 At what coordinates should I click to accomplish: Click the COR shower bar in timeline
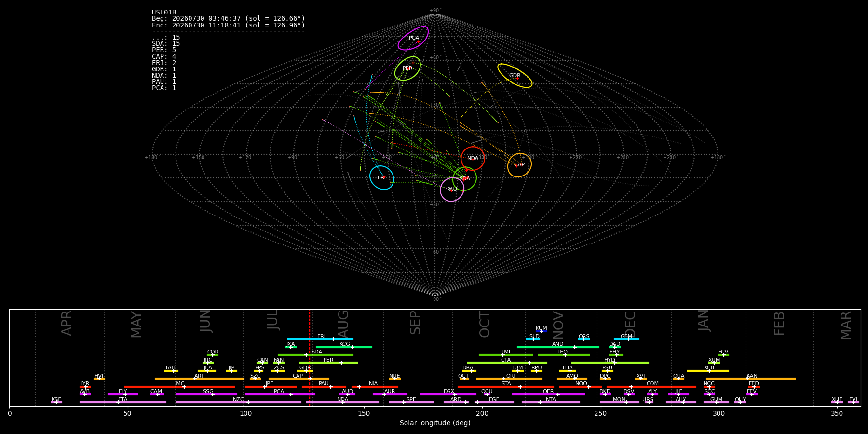[x=213, y=355]
